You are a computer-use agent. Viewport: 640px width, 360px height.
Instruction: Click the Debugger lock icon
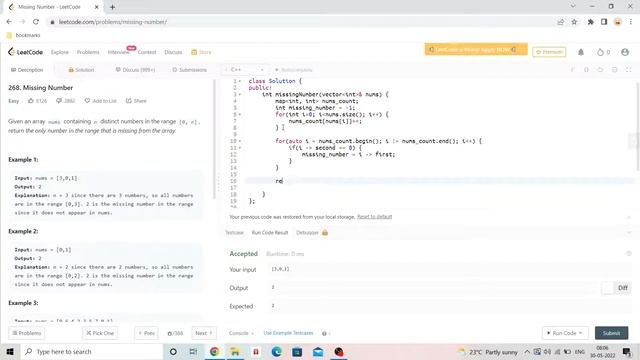point(325,233)
